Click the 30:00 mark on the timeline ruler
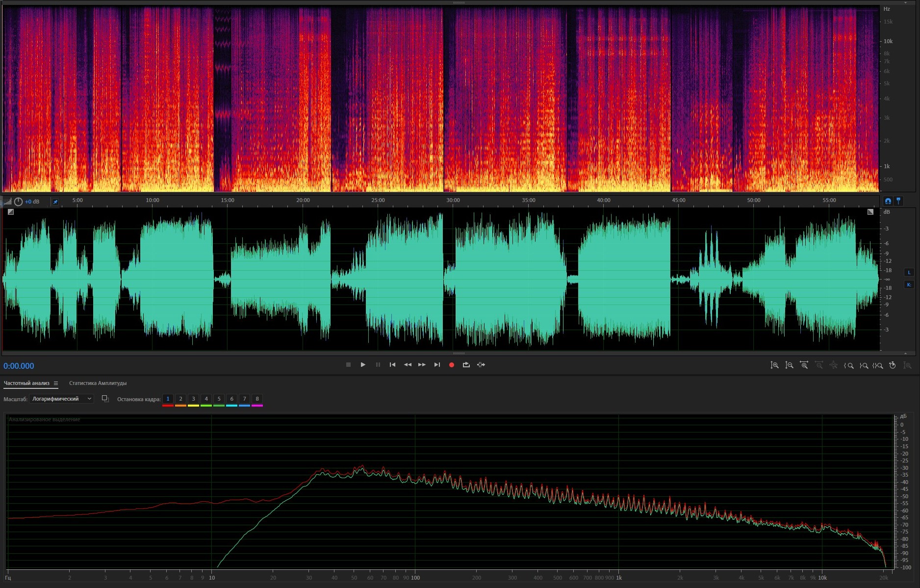This screenshot has width=920, height=588. coord(453,201)
